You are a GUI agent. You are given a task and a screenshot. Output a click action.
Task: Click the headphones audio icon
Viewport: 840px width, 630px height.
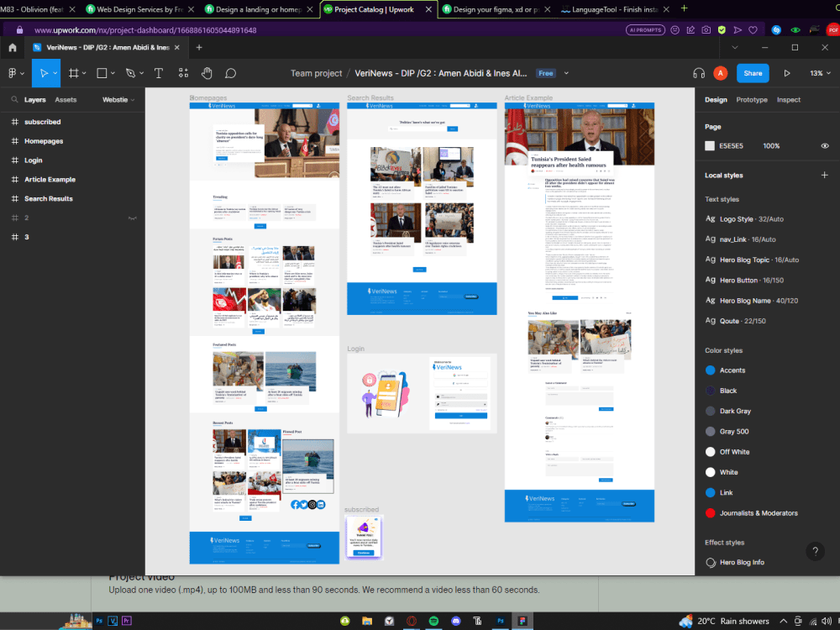click(699, 73)
